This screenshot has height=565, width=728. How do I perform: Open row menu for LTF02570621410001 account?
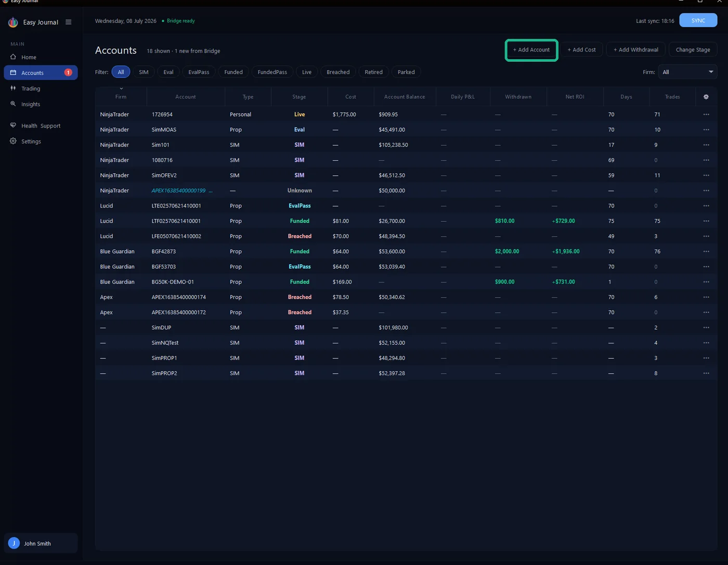click(x=706, y=221)
